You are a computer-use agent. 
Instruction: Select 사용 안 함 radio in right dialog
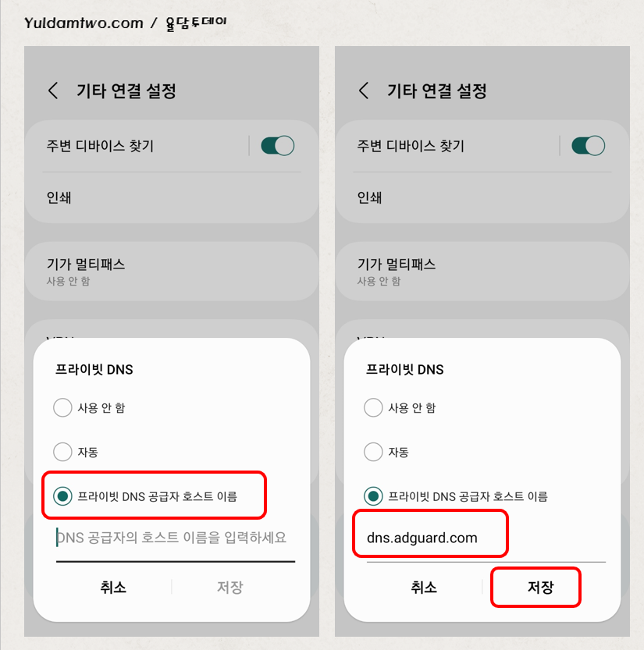click(x=373, y=407)
